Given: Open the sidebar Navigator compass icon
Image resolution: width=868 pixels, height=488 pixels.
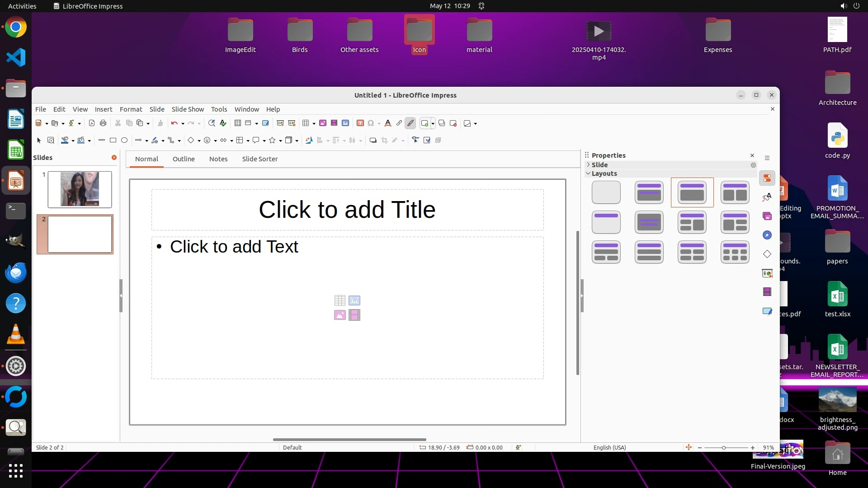Looking at the screenshot, I should 767,235.
